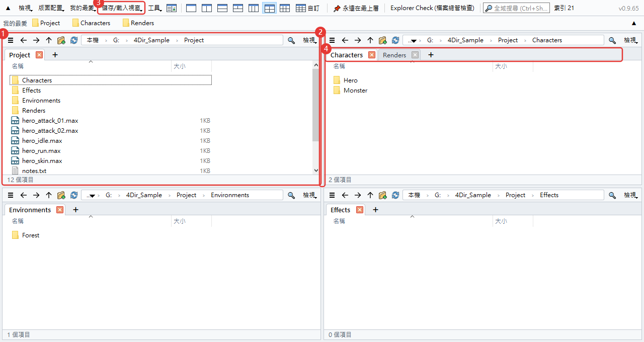Create a new folder in the Effects pane

(x=382, y=195)
